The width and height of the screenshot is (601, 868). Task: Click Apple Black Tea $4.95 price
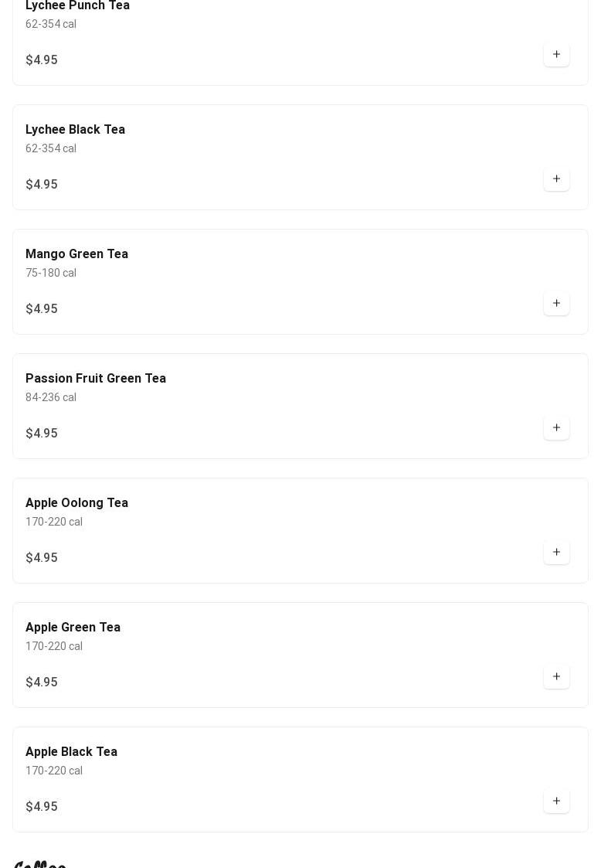click(42, 807)
